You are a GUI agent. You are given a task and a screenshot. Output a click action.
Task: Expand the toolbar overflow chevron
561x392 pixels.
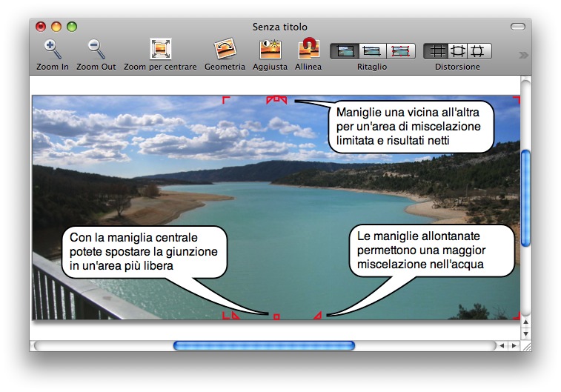click(x=523, y=55)
